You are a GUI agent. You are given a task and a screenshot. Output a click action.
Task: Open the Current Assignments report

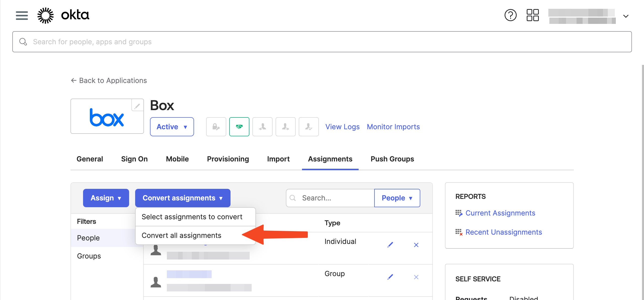click(x=500, y=213)
